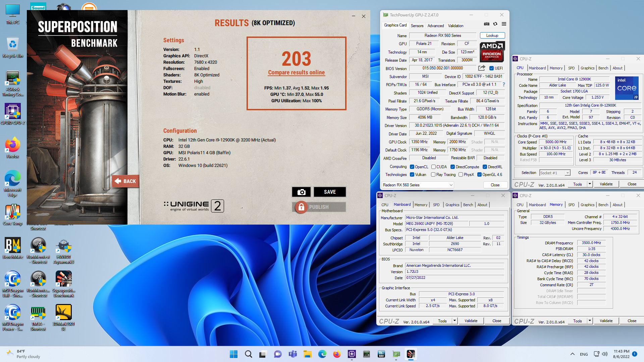Click the Superposition screenshot camera button

click(x=301, y=192)
